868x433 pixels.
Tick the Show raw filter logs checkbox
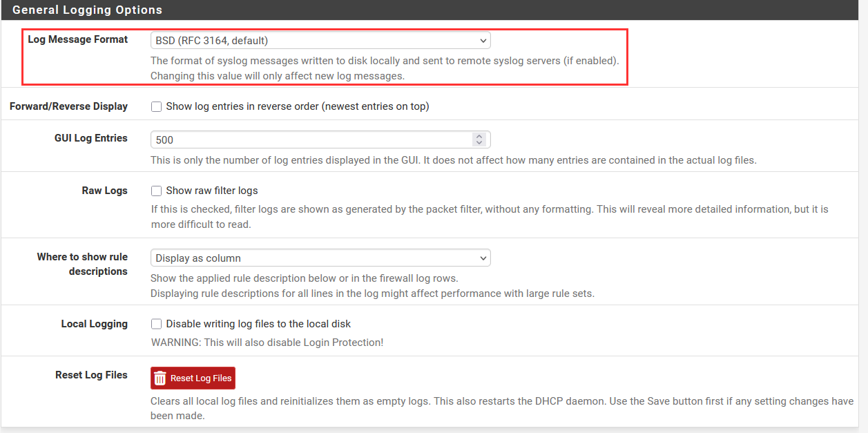157,191
